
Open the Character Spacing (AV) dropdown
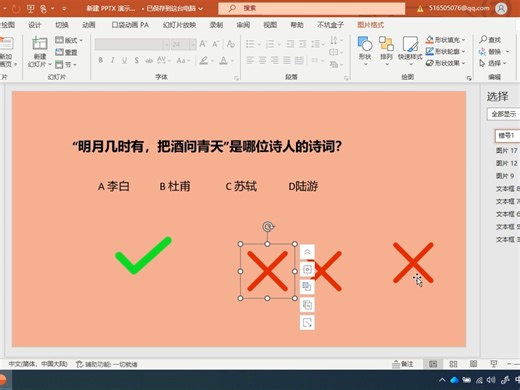[x=164, y=60]
